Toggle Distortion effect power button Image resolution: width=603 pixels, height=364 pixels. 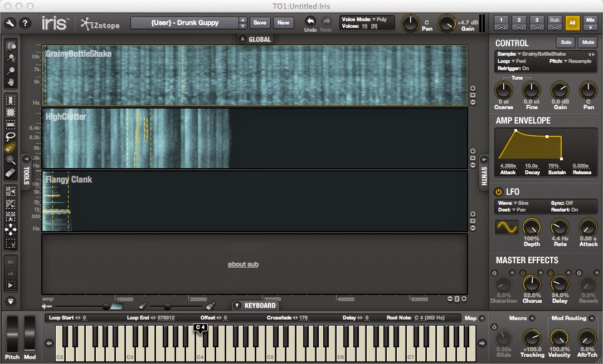(x=494, y=273)
